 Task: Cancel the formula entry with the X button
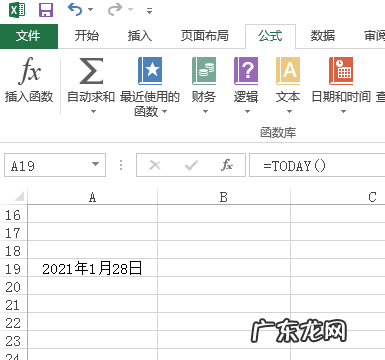[155, 165]
